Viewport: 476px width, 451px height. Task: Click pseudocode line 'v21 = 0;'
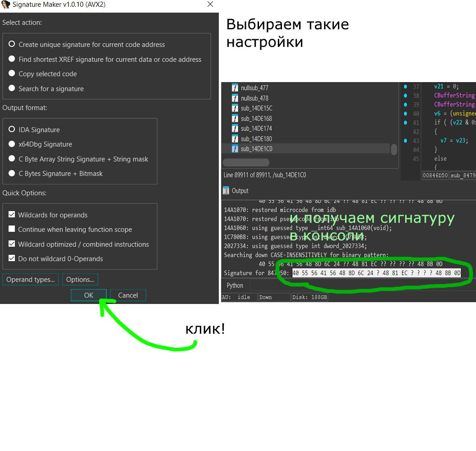446,87
